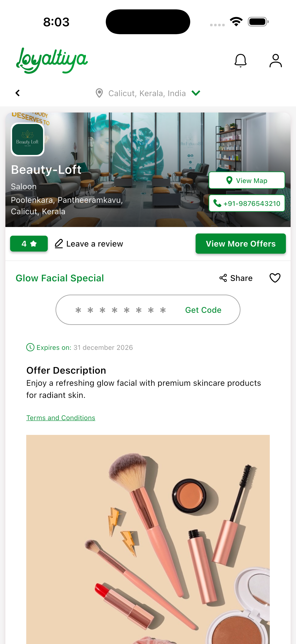Viewport: 296px width, 644px height.
Task: Click the hidden coupon code field
Action: (x=121, y=310)
